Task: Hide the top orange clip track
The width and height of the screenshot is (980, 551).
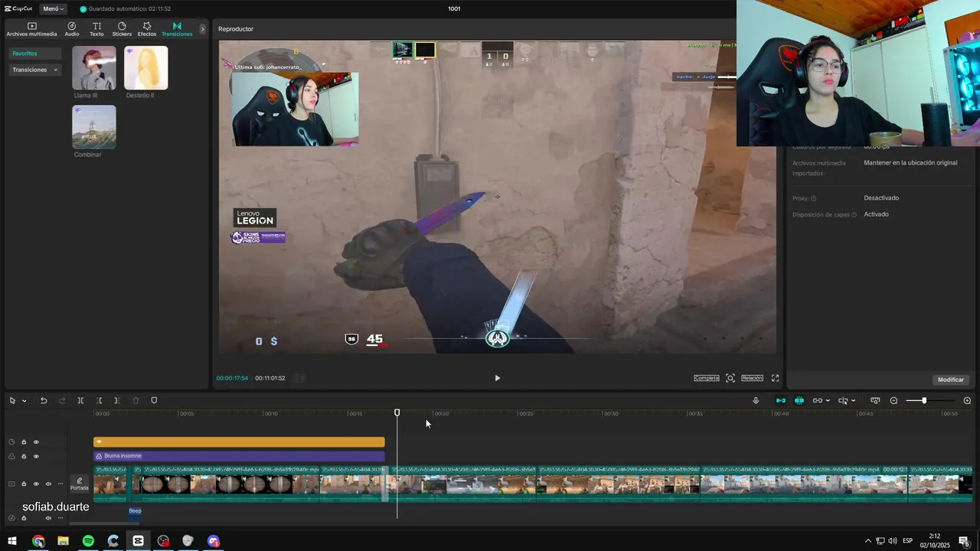Action: coord(36,442)
